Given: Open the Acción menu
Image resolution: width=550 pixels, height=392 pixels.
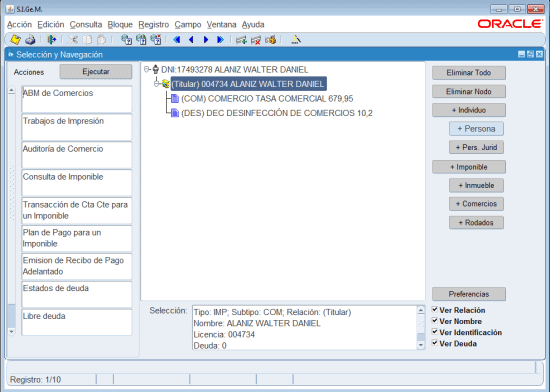Looking at the screenshot, I should (x=19, y=25).
